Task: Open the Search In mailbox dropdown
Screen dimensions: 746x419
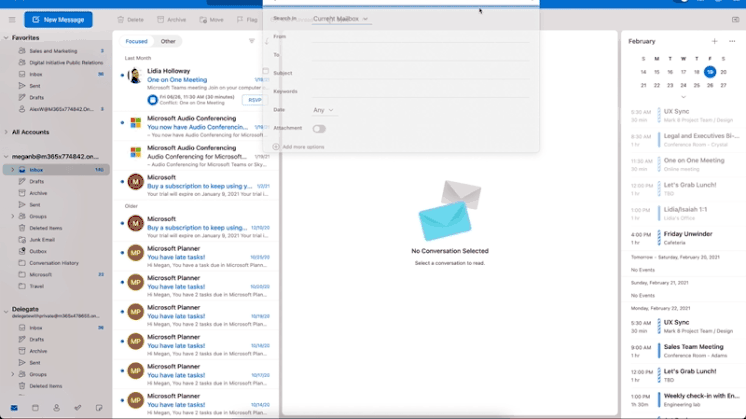Action: coord(340,19)
